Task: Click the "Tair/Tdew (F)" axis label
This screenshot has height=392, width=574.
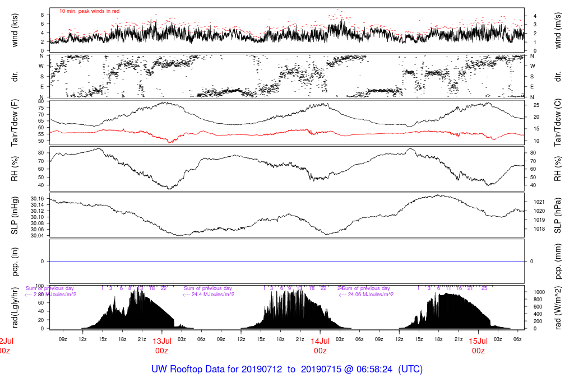Action: click(x=15, y=123)
